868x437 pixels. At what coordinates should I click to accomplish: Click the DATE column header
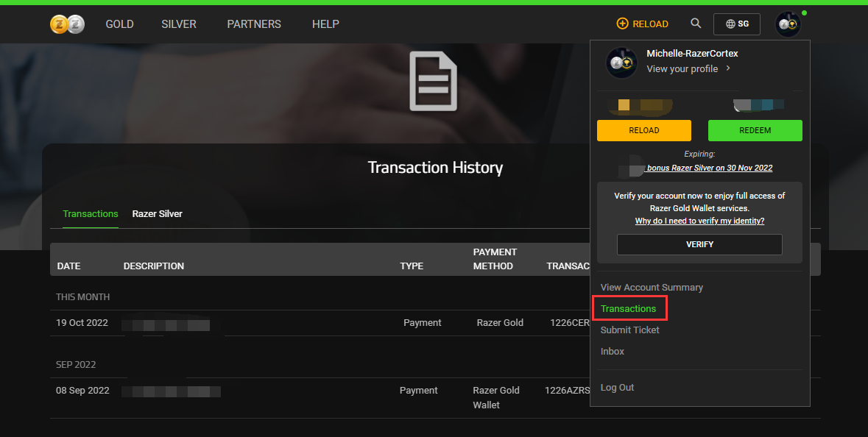[x=68, y=266]
